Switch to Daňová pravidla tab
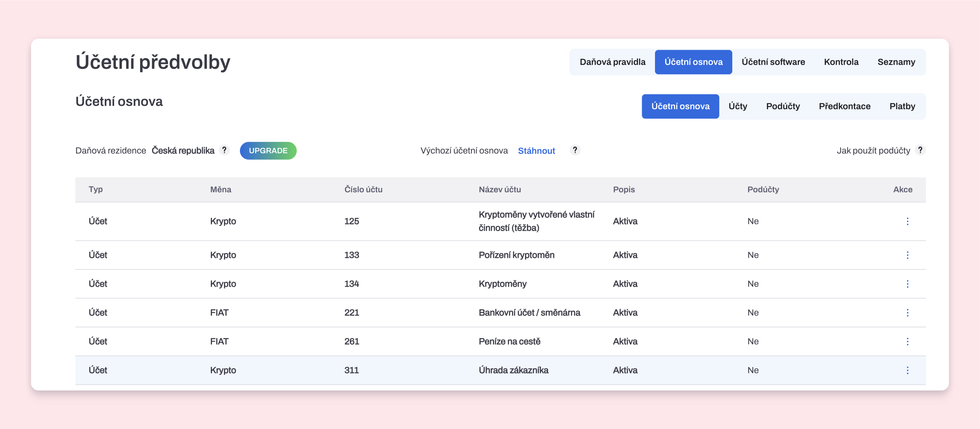The width and height of the screenshot is (980, 429). (x=613, y=62)
